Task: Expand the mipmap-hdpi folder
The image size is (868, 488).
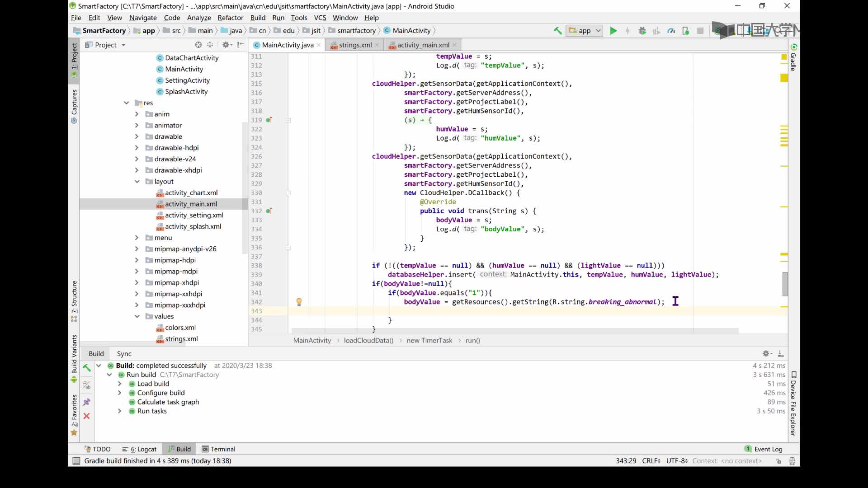Action: [137, 260]
